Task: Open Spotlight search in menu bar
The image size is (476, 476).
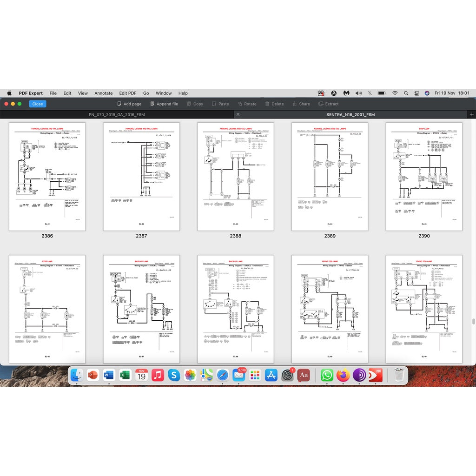Action: point(406,93)
